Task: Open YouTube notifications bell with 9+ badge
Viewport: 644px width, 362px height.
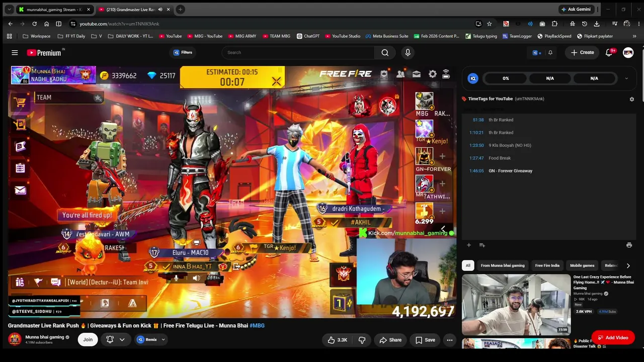Action: (609, 52)
